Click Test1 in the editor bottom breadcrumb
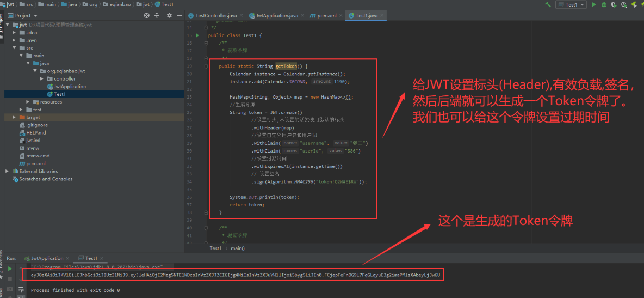The image size is (644, 298). coord(215,248)
